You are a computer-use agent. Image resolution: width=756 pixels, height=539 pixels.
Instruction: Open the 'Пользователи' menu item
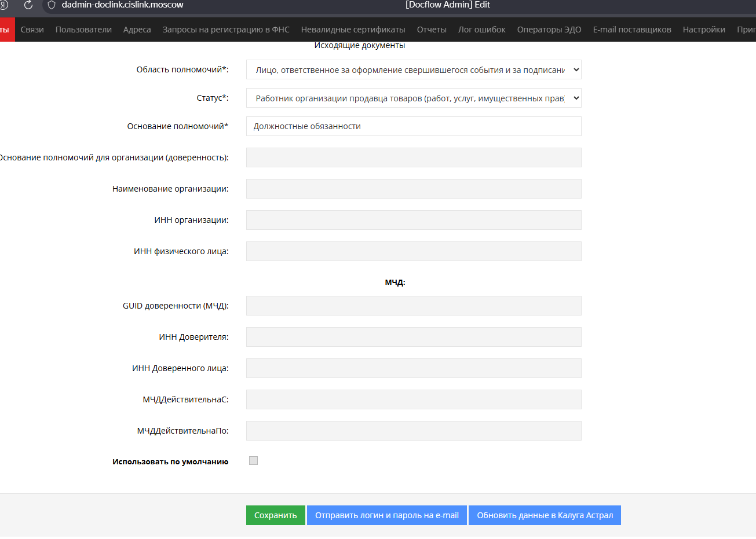pos(83,30)
